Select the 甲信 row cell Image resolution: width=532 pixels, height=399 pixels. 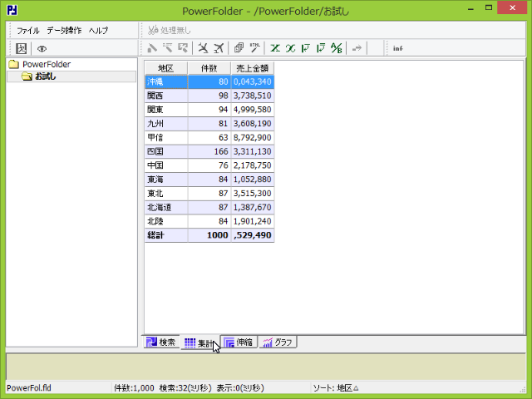click(166, 137)
